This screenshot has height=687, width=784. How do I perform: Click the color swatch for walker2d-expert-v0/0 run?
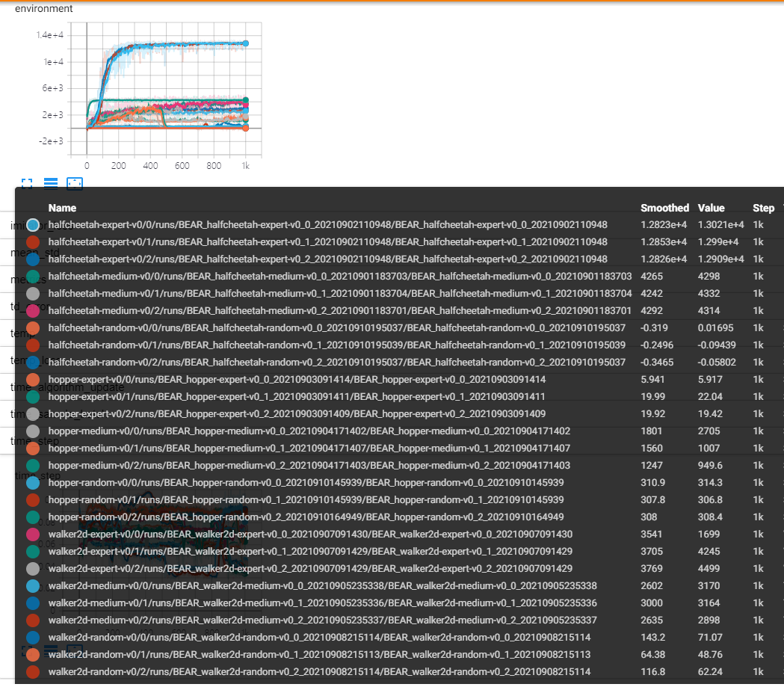pos(33,534)
